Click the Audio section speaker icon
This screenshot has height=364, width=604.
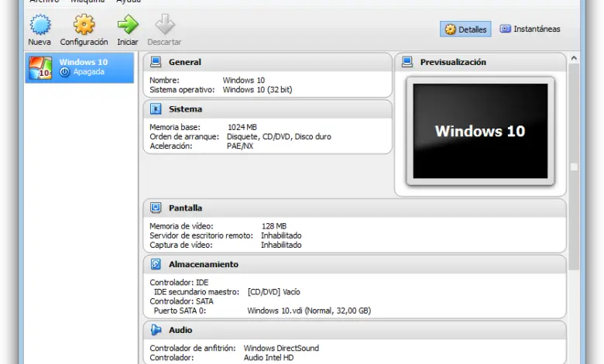click(x=156, y=330)
